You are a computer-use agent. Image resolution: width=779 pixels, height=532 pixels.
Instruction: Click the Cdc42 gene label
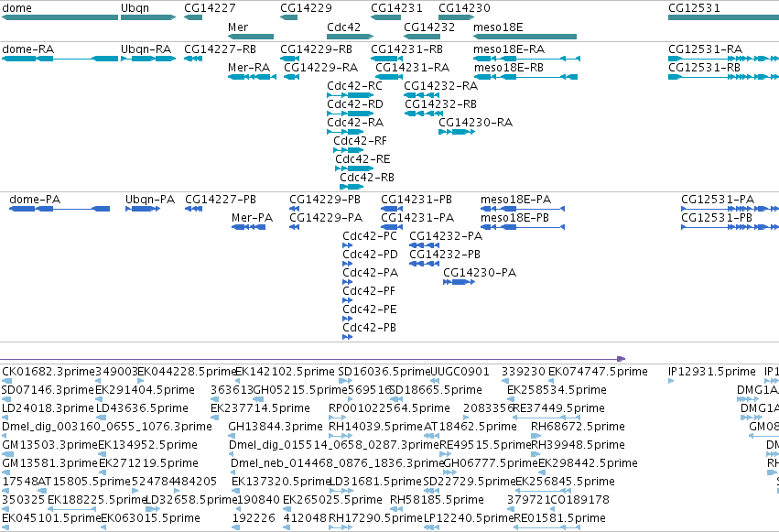point(344,27)
